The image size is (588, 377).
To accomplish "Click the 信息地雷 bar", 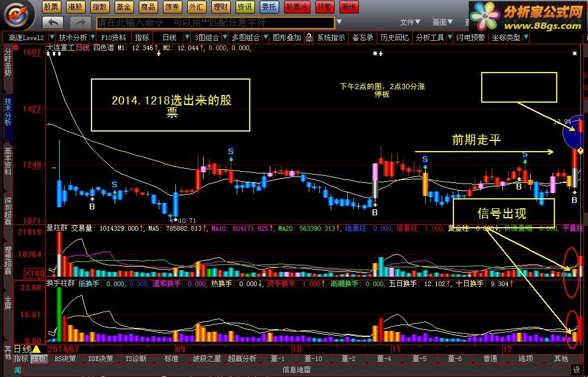I will pyautogui.click(x=296, y=370).
